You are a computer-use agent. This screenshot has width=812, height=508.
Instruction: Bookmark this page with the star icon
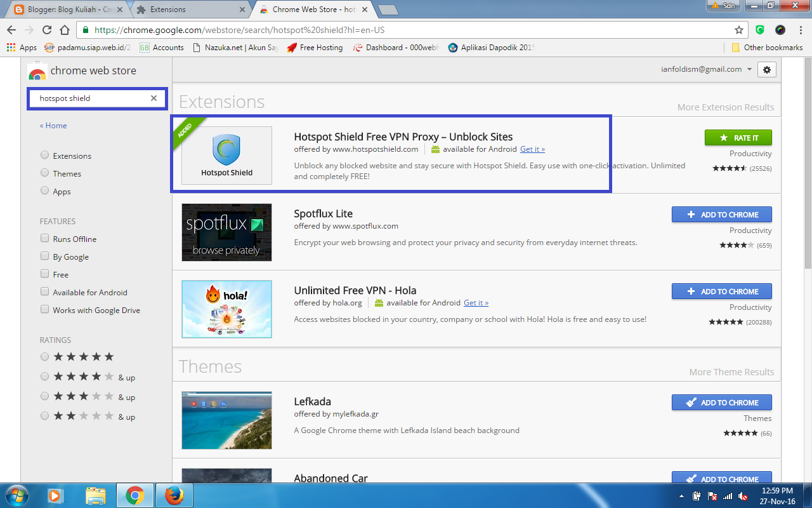point(739,30)
